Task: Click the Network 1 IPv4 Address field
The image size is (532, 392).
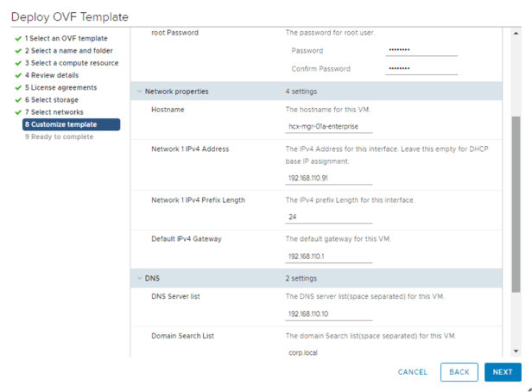Action: 329,179
